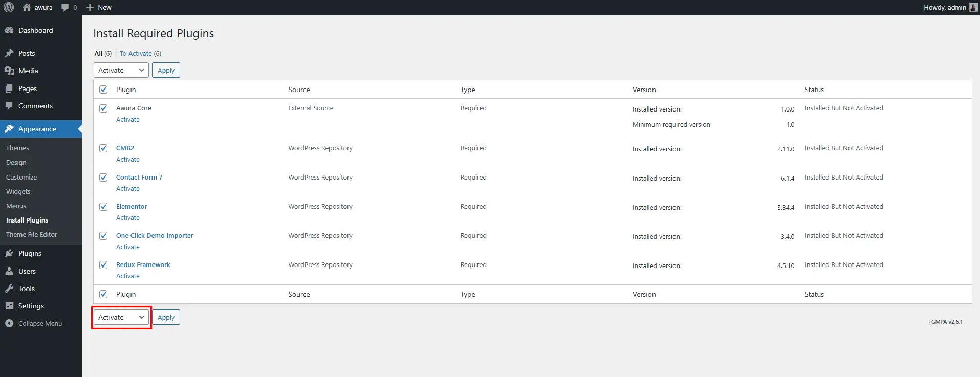The image size is (980, 377).
Task: Uncheck the One Click Demo Importer checkbox
Action: (x=103, y=236)
